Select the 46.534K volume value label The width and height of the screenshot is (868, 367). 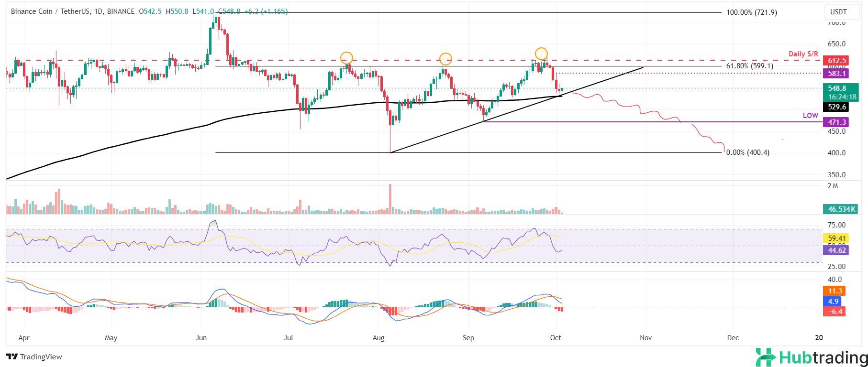(x=841, y=209)
